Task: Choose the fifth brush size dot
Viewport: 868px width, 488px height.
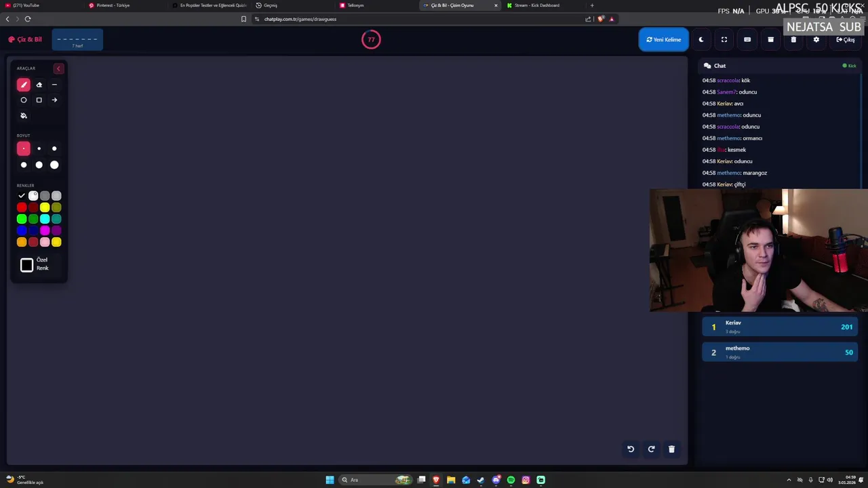Action: point(39,165)
